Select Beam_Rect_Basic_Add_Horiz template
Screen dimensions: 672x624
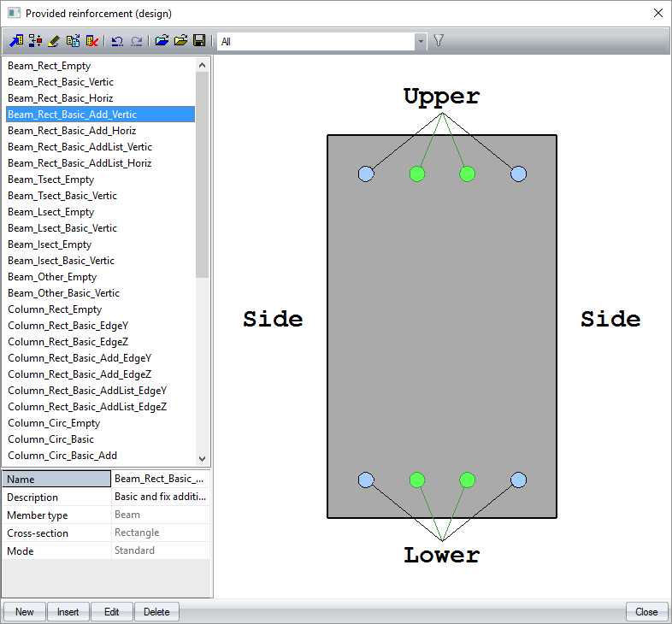[x=101, y=131]
